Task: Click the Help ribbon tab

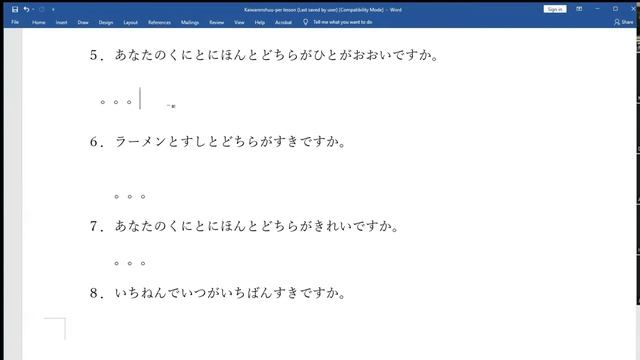Action: coord(260,22)
